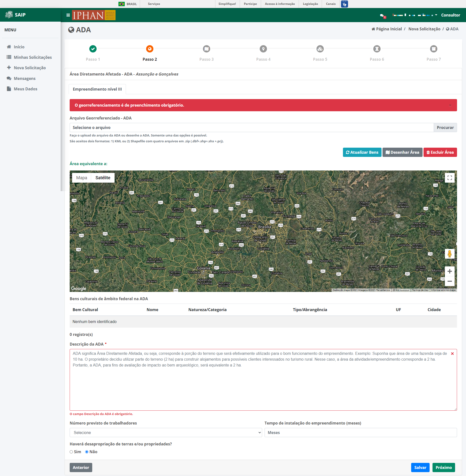Go to Passo 1 completed checkmark icon
The image size is (466, 476).
pos(93,49)
